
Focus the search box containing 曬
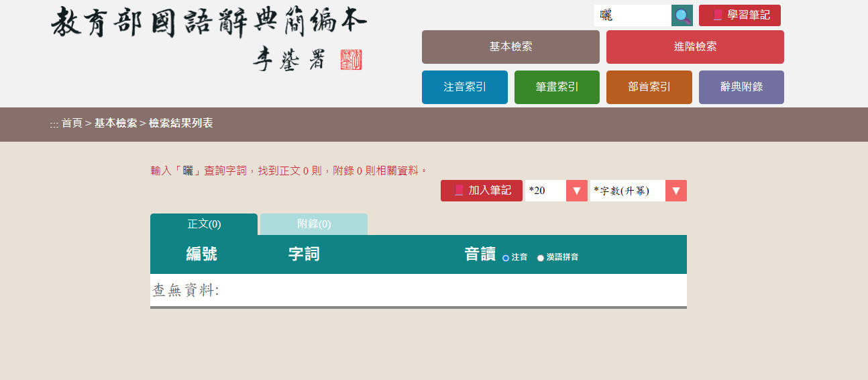(633, 15)
